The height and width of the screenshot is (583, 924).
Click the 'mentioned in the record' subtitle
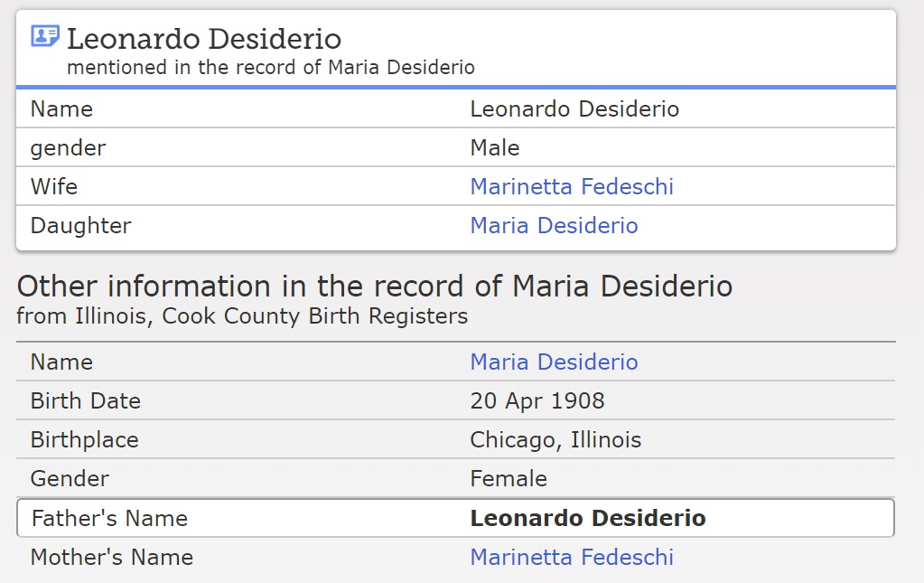click(271, 68)
